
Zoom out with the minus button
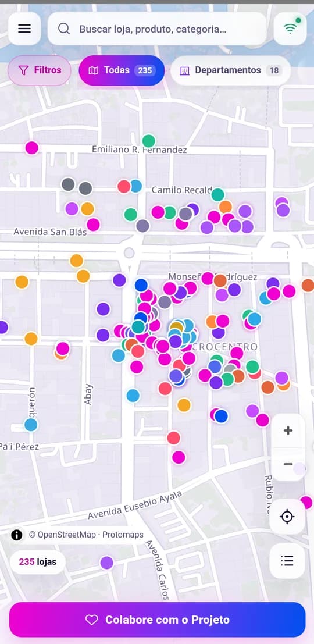coord(288,464)
